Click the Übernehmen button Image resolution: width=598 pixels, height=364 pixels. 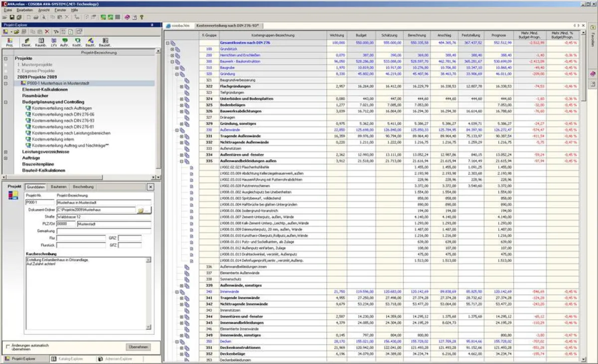click(x=138, y=347)
